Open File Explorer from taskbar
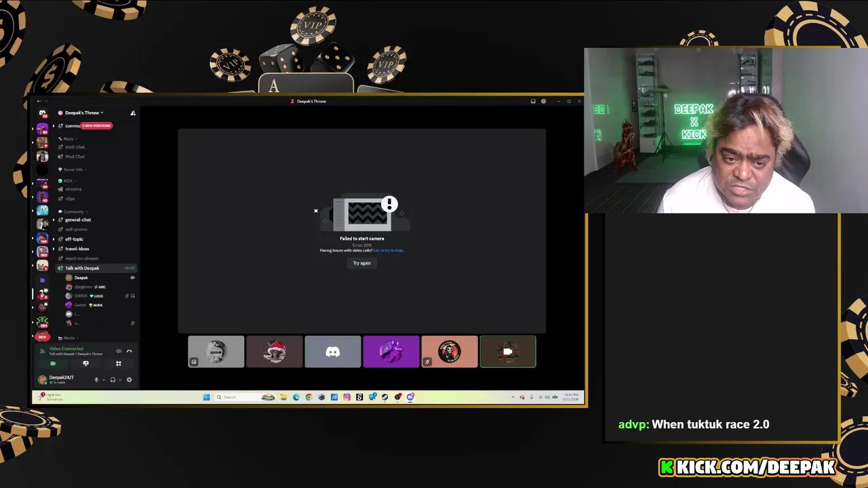This screenshot has width=868, height=488. click(x=283, y=397)
